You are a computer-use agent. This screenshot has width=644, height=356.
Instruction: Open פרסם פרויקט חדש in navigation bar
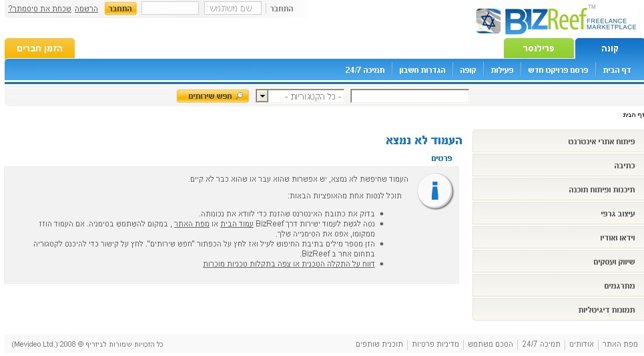point(558,70)
